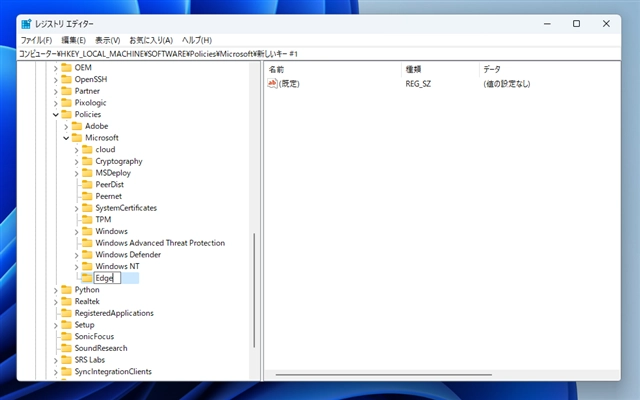Expand the SyncIntegrationClients key
The height and width of the screenshot is (400, 640).
pos(56,372)
